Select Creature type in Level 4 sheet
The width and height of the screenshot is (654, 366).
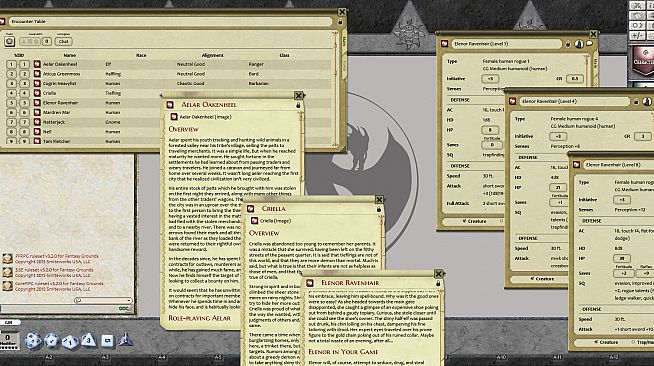[542, 278]
